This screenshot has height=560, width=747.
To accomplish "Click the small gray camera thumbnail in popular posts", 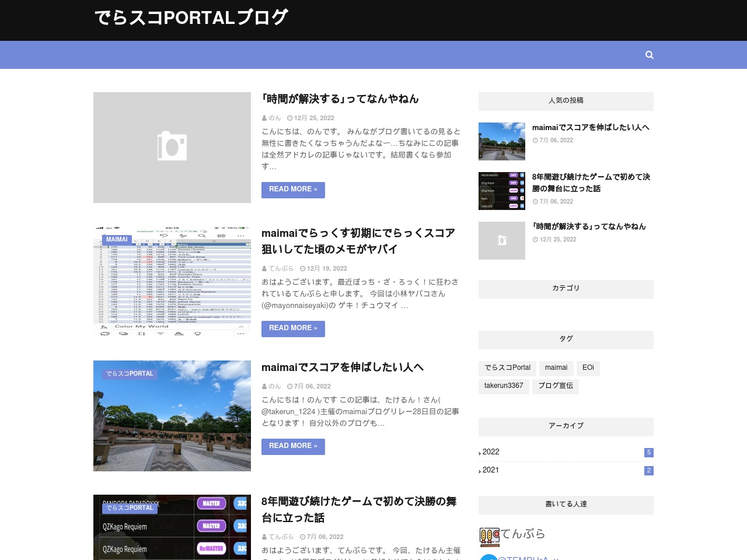I will point(502,240).
